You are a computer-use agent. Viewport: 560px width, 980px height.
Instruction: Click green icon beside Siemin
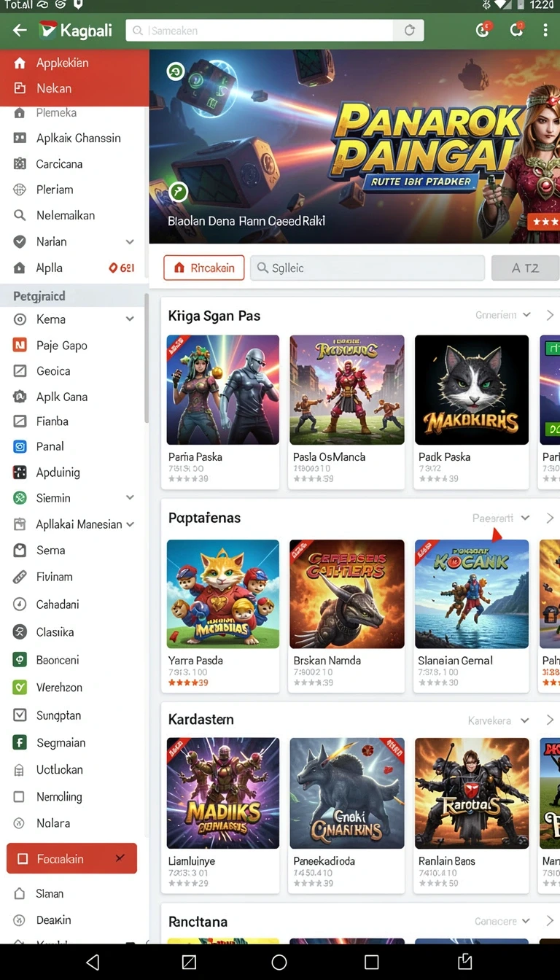point(20,498)
